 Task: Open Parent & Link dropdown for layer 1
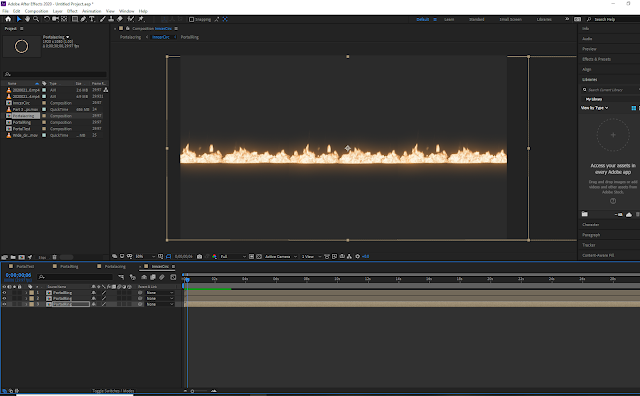click(x=160, y=293)
